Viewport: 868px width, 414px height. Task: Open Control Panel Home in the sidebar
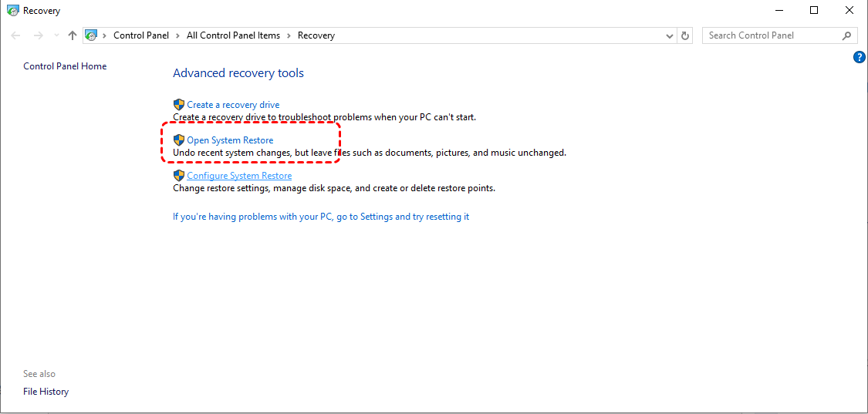click(x=65, y=66)
